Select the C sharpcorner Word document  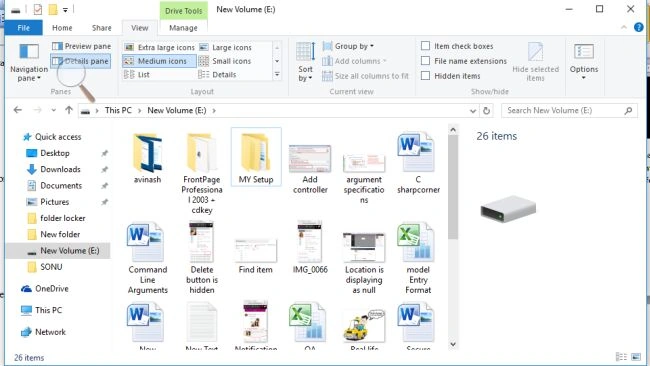coord(418,163)
